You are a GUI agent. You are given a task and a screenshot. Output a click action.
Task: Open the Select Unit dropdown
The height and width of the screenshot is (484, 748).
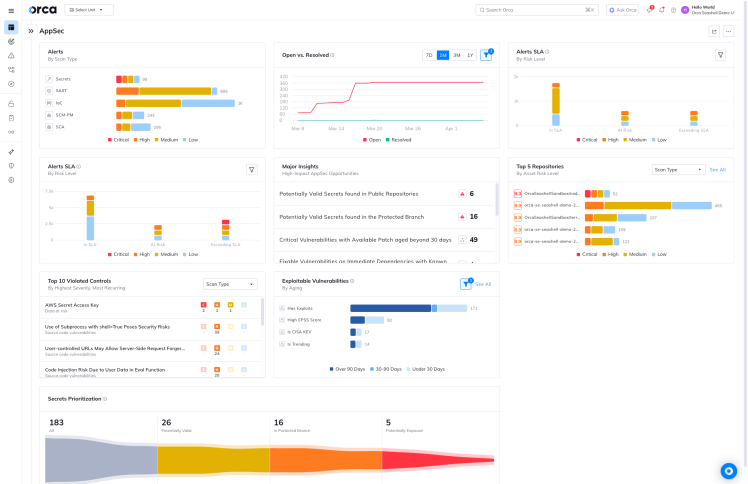[89, 10]
